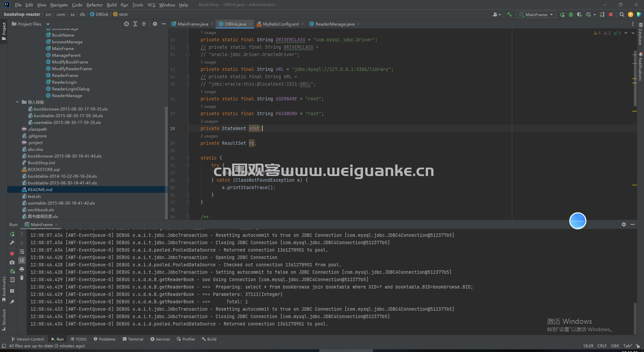Click the Build Project hammer icon

pos(509,14)
